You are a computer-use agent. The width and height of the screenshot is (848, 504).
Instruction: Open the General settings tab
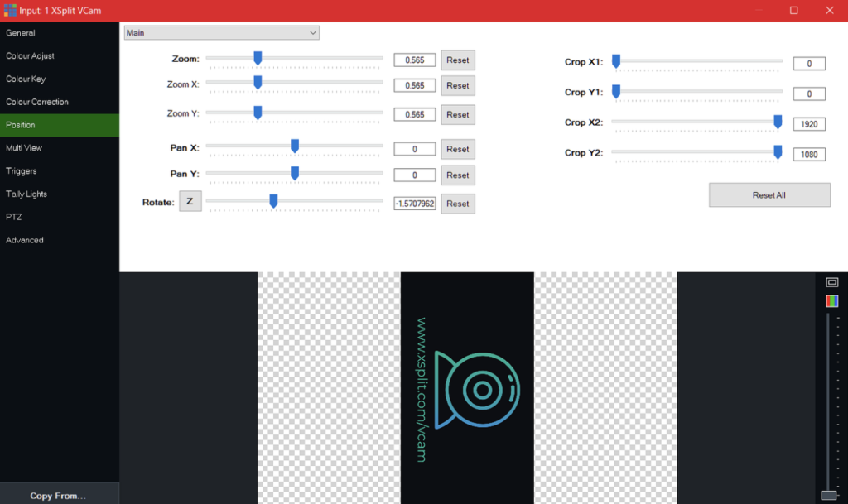coord(60,33)
